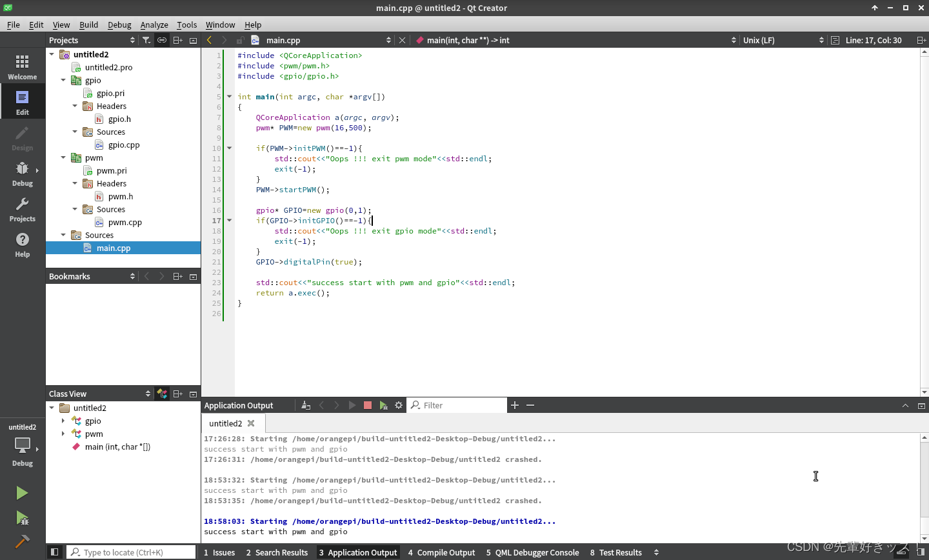Close the main.cpp document
This screenshot has height=560, width=929.
403,40
